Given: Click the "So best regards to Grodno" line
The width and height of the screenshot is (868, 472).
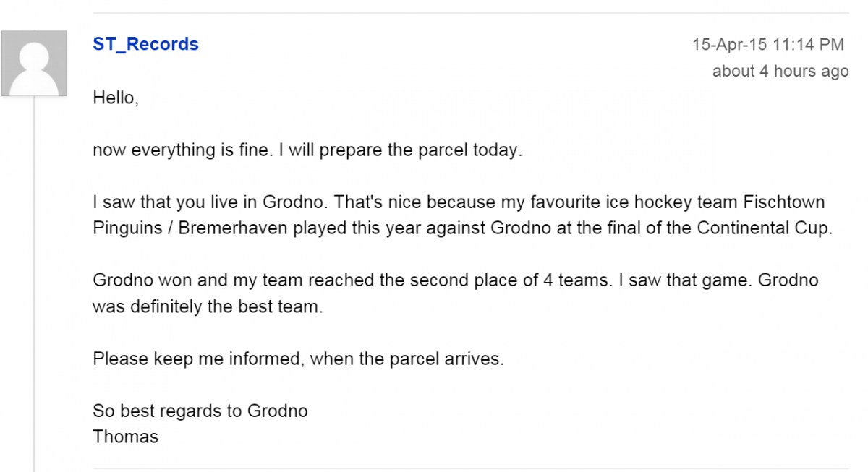Looking at the screenshot, I should point(200,411).
